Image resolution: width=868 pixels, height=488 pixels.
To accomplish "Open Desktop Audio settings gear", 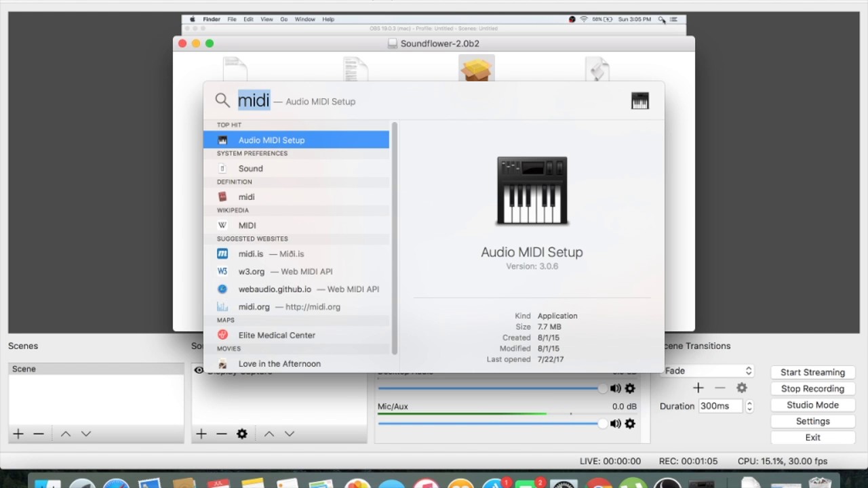I will 630,388.
